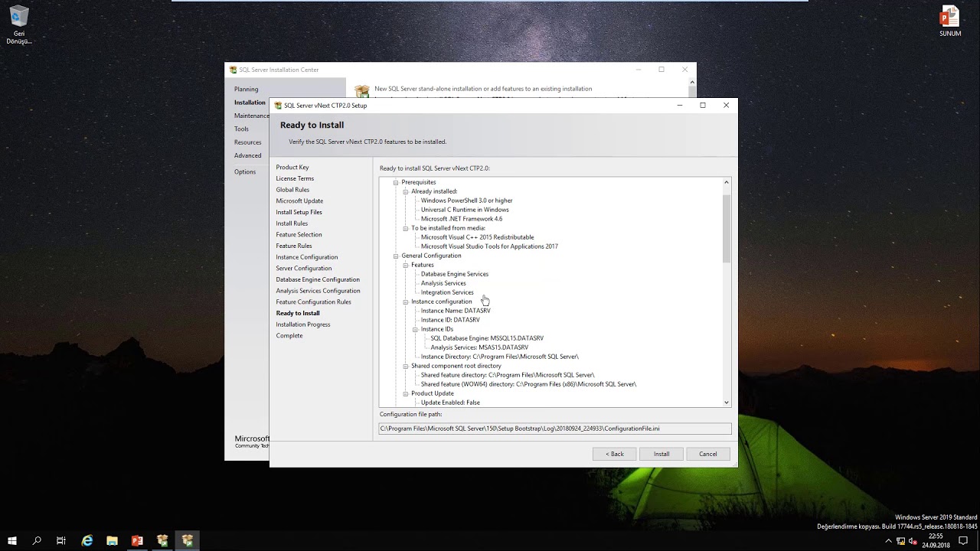Viewport: 980px width, 551px height.
Task: Open taskbar Search
Action: pyautogui.click(x=37, y=540)
